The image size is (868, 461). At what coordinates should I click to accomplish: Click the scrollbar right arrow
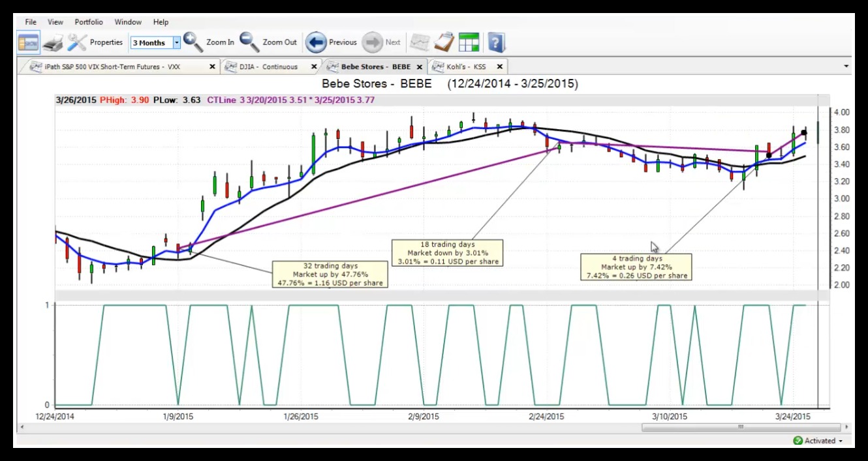click(847, 427)
